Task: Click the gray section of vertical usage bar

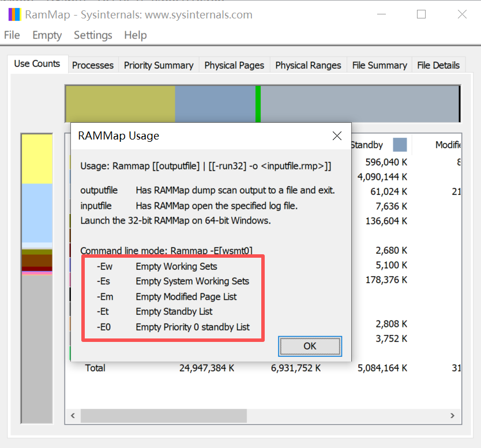Action: 37,349
